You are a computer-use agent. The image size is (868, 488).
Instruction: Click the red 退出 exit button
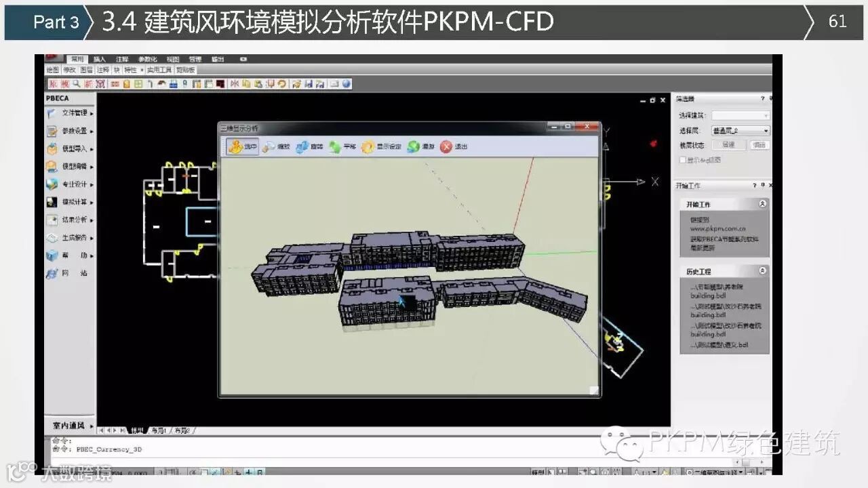(x=454, y=146)
